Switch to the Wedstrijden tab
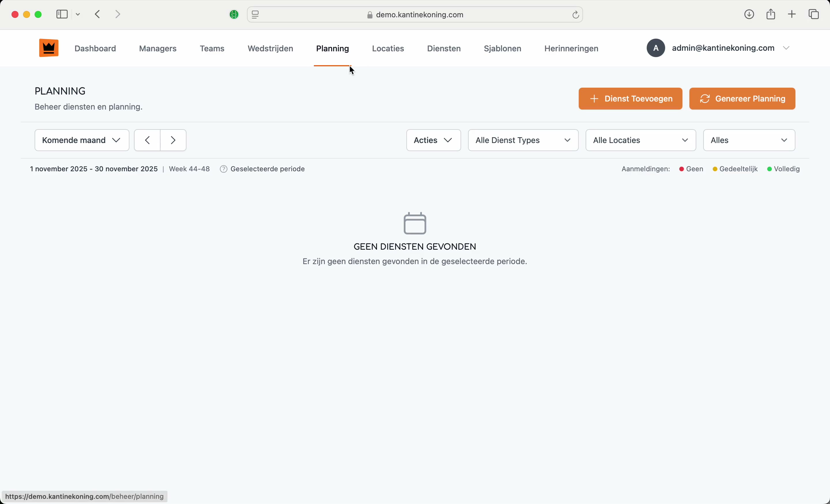 [270, 48]
